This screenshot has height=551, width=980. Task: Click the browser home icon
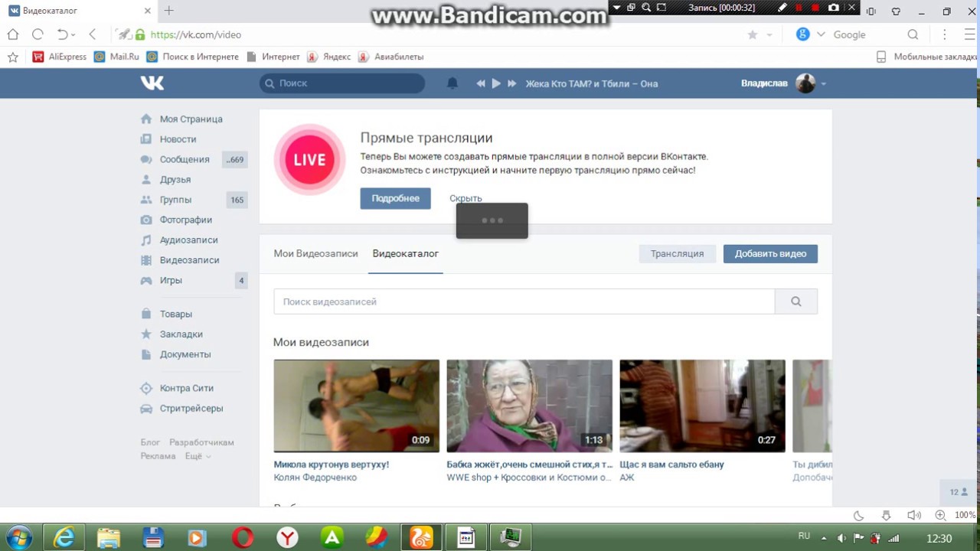tap(13, 34)
